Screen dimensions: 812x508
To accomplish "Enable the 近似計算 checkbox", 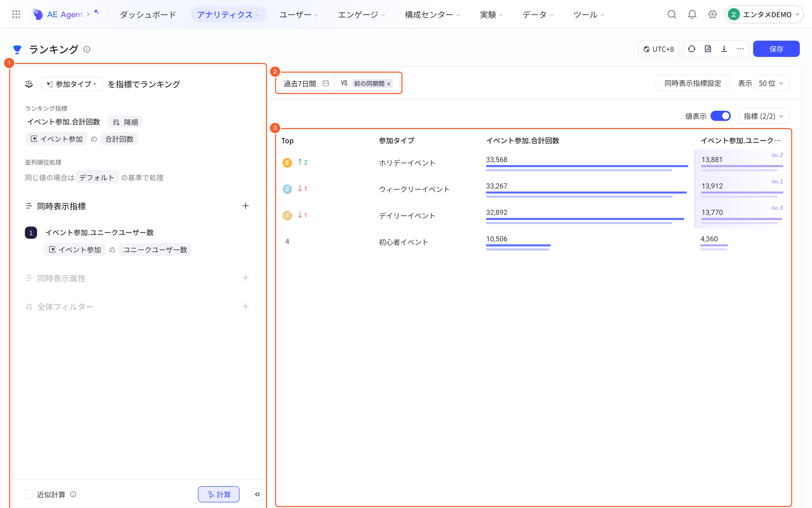I will (x=29, y=494).
